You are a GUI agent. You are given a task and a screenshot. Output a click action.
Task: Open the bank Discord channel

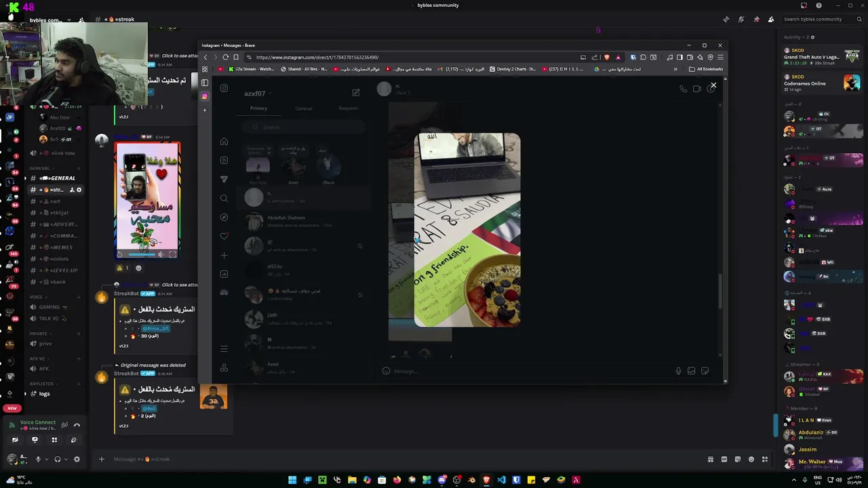pyautogui.click(x=54, y=282)
